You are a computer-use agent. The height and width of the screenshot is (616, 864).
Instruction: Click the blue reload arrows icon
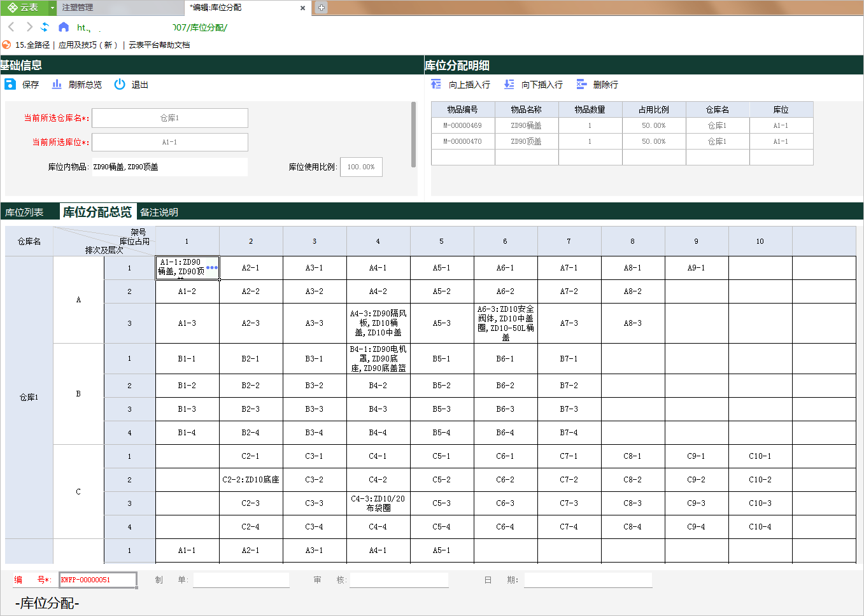45,27
